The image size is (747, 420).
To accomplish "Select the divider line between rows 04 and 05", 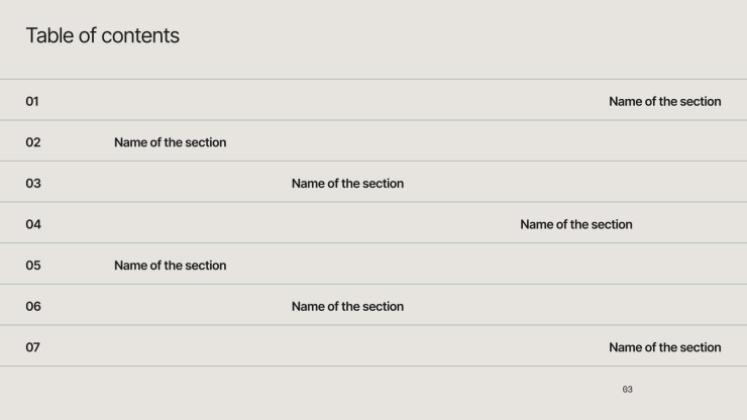I will pos(373,243).
